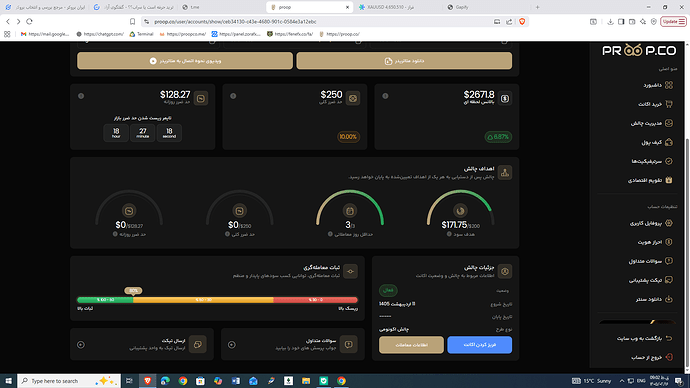
Task: Open the Windows Start menu
Action: [x=8, y=381]
